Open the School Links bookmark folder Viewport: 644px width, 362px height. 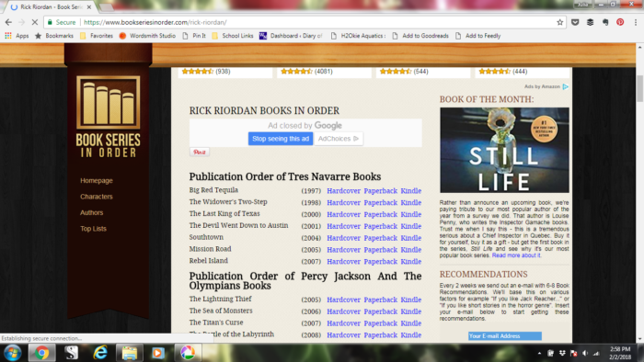click(x=233, y=36)
